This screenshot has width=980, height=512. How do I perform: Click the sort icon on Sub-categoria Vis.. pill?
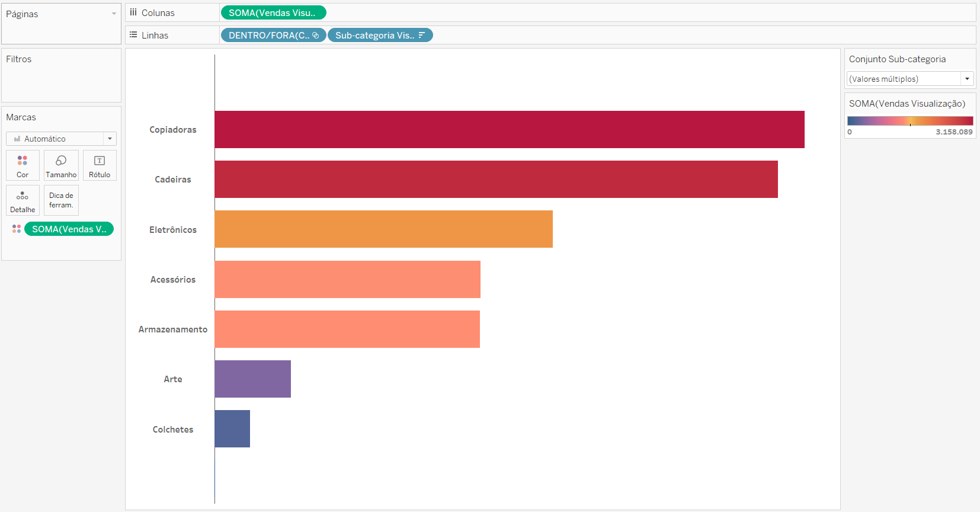pos(422,35)
